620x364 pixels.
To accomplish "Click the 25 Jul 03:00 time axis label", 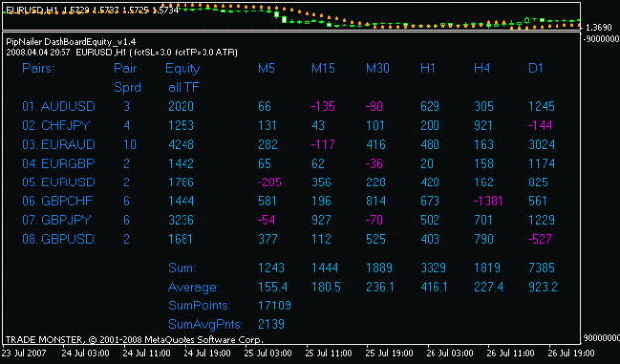I will (x=268, y=353).
